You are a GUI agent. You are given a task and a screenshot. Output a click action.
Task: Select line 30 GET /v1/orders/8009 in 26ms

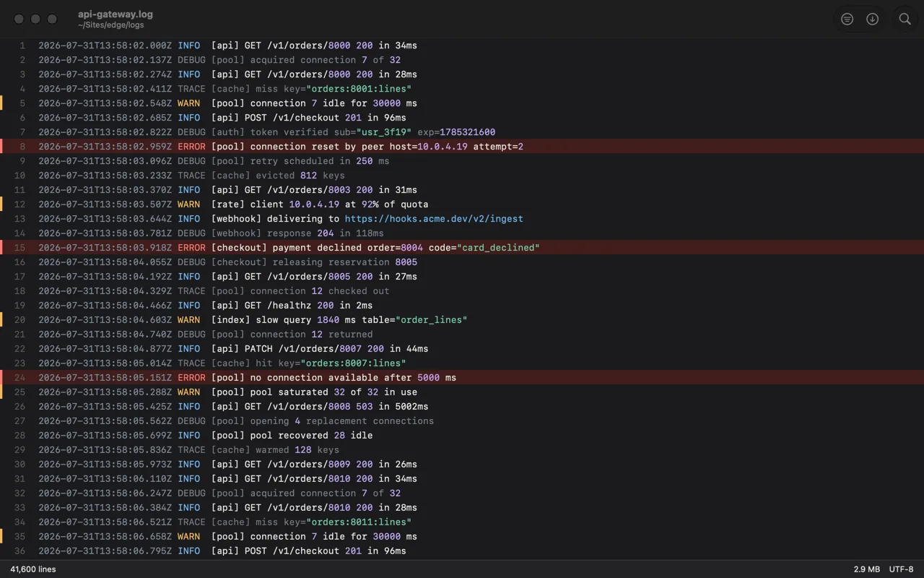pos(462,465)
